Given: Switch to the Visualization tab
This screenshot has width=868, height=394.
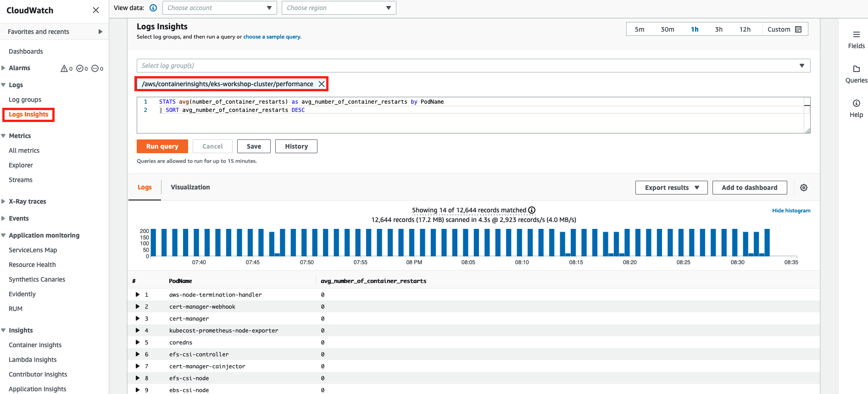Looking at the screenshot, I should tap(190, 187).
